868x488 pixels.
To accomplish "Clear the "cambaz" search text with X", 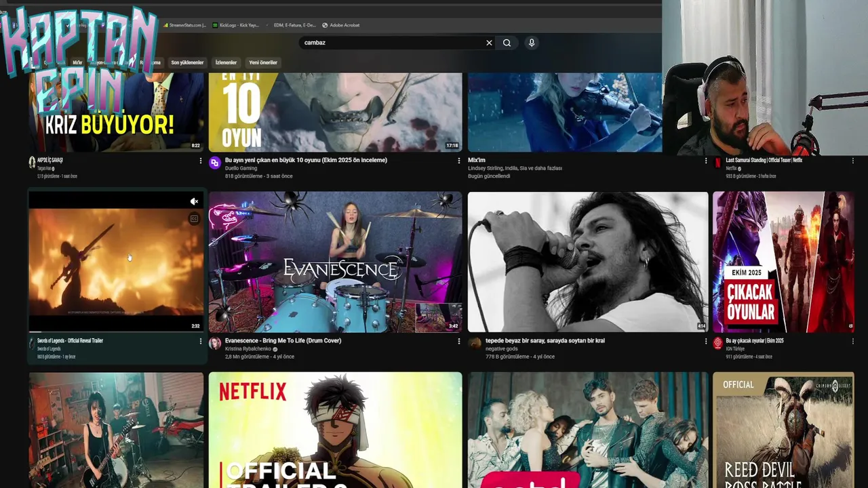I will click(x=489, y=43).
